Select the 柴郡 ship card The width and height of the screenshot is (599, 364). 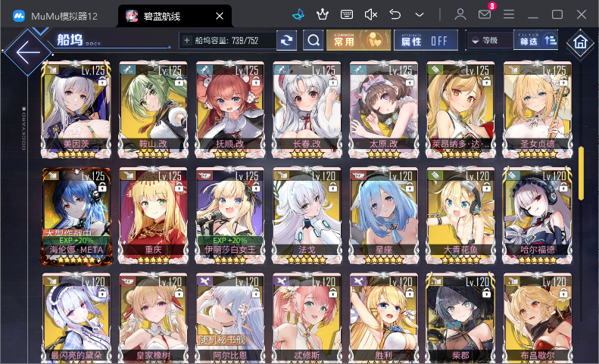click(460, 318)
